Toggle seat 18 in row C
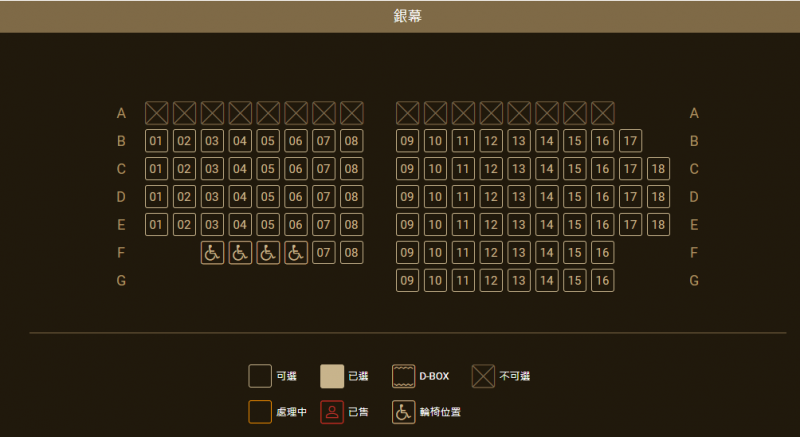 coord(658,169)
